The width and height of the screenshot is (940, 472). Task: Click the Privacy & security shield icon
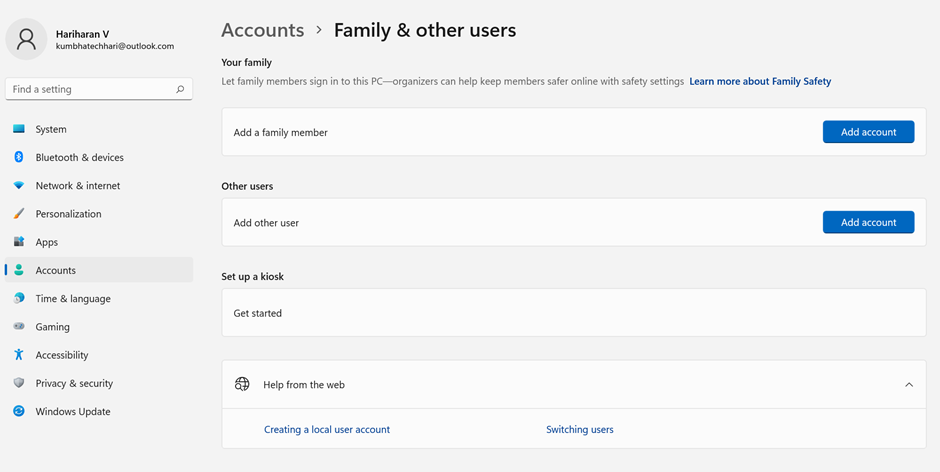click(19, 383)
